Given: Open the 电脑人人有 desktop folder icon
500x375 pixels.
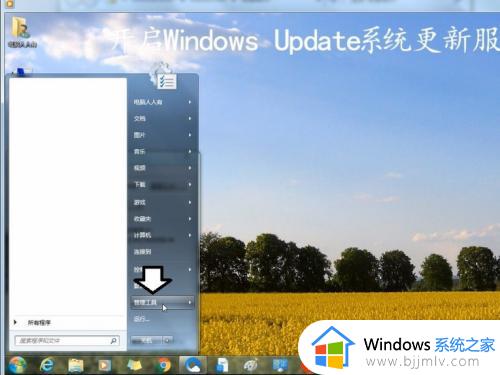Looking at the screenshot, I should (22, 32).
